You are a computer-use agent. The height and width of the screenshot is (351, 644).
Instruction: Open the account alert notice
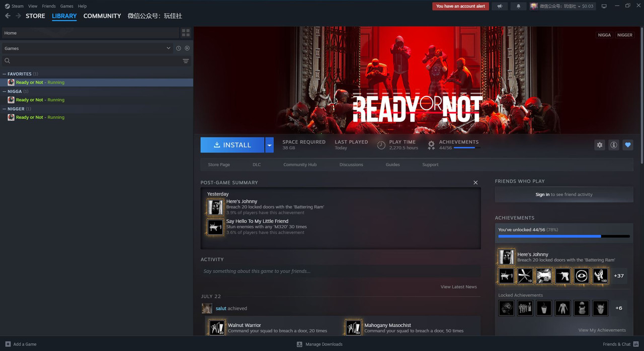[x=460, y=6]
